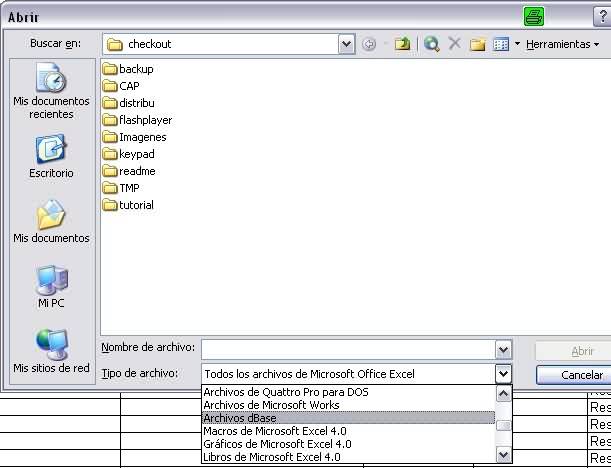Open the Views menu icon

click(502, 44)
